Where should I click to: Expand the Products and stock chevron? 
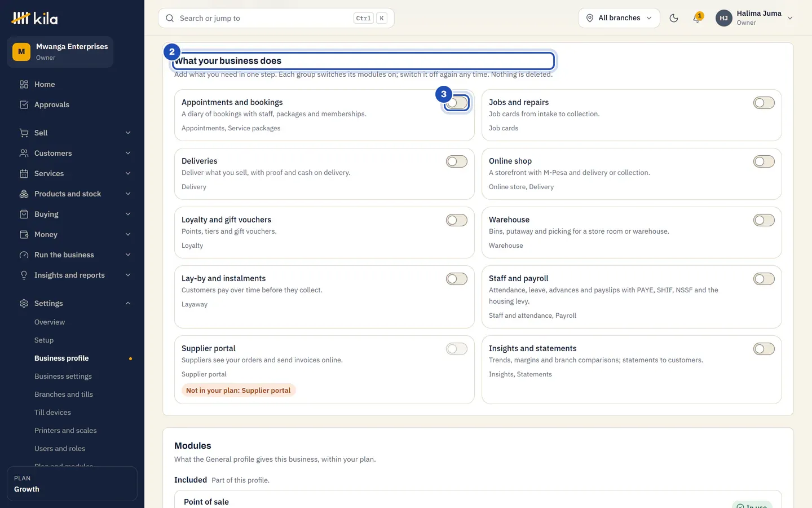coord(128,194)
